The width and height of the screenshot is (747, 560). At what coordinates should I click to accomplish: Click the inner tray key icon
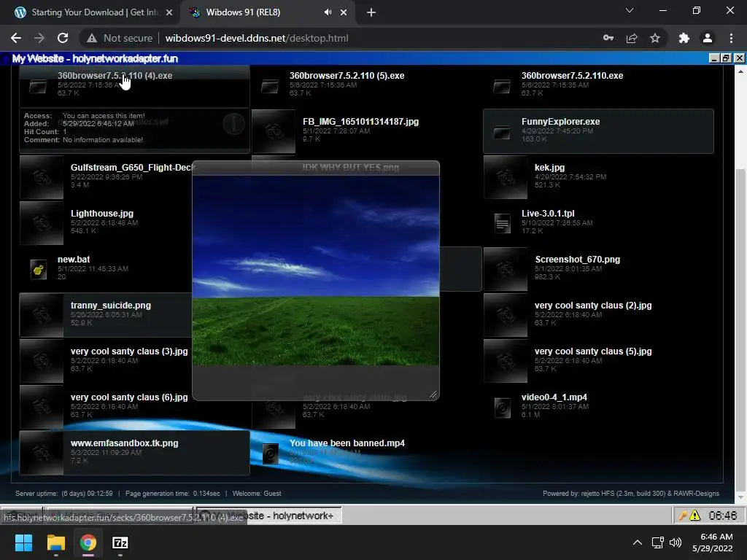click(683, 516)
